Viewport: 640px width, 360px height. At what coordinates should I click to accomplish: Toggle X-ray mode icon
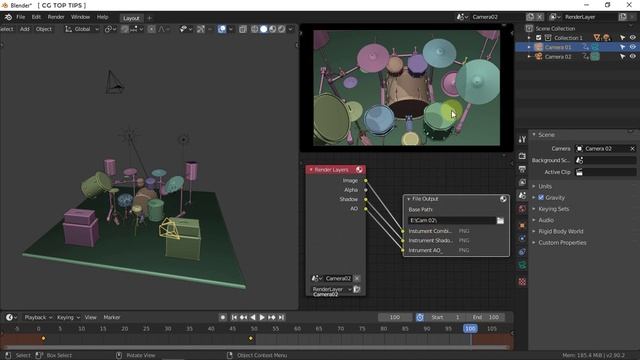[243, 29]
